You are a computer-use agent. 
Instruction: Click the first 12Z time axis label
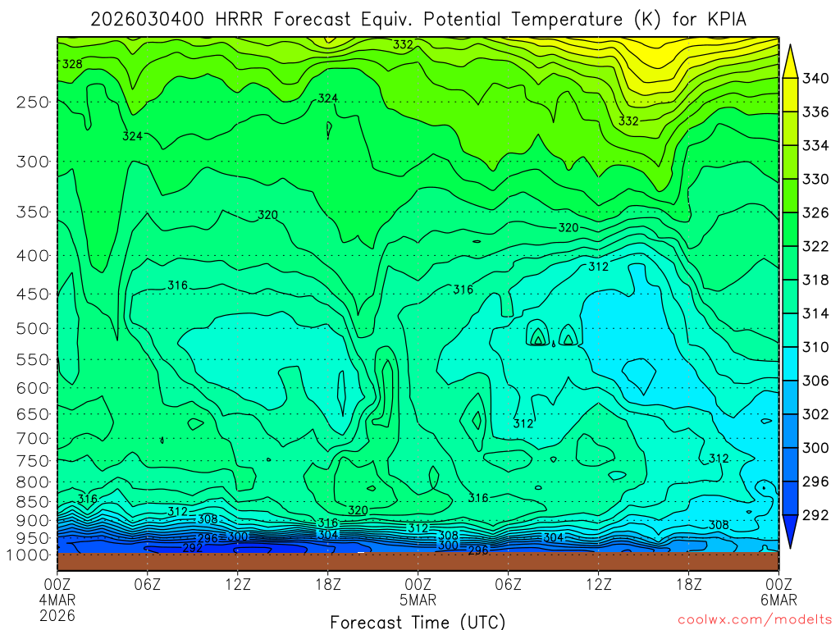coord(238,583)
